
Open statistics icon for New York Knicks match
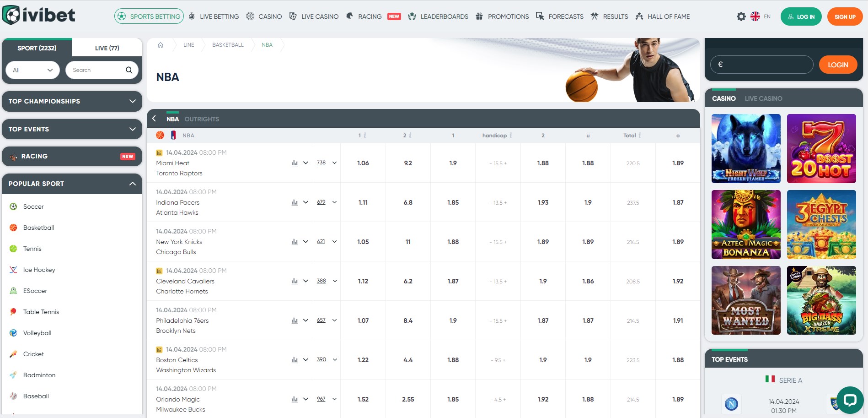point(295,242)
